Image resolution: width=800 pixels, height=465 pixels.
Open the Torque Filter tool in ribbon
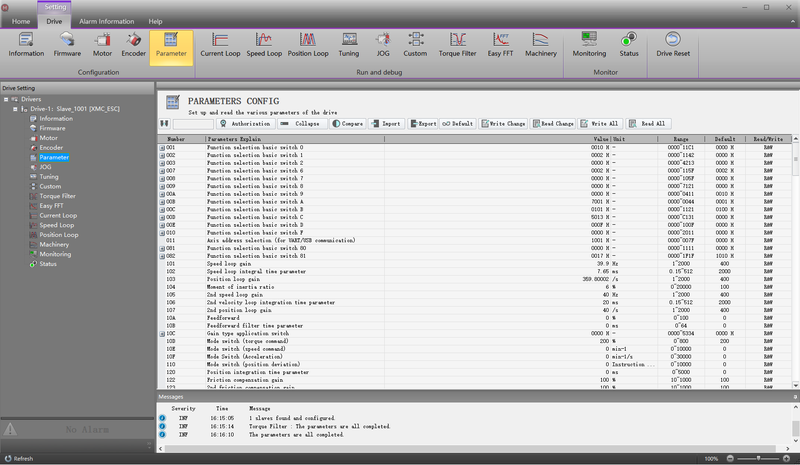457,45
